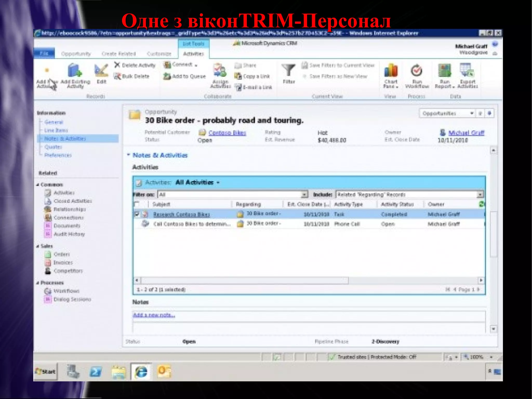This screenshot has width=532, height=399.
Task: Open Dialog Sessions under Processes
Action: coord(68,300)
